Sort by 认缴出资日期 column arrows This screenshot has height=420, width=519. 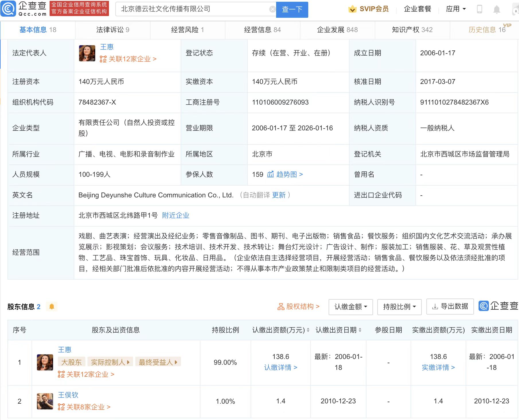pyautogui.click(x=360, y=330)
